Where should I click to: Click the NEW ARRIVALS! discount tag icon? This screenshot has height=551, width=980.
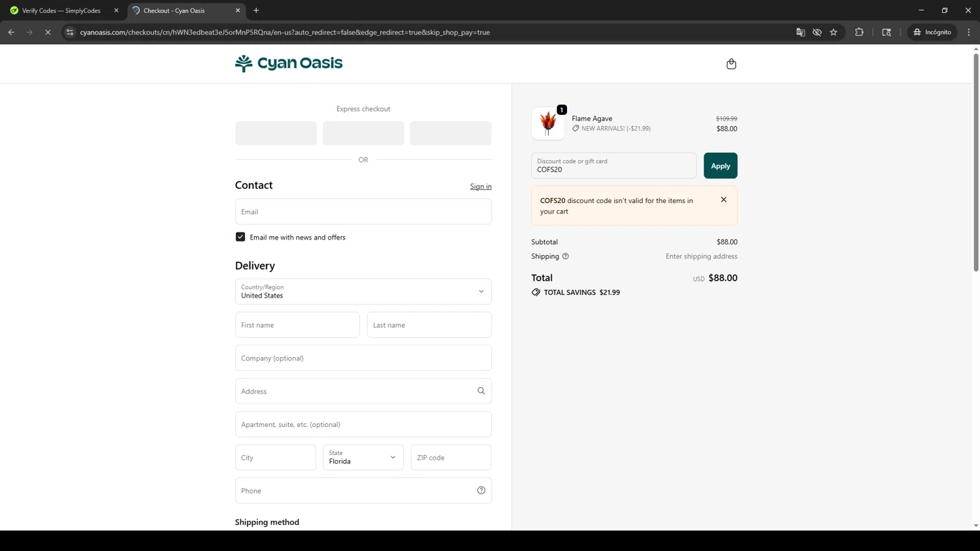[576, 129]
